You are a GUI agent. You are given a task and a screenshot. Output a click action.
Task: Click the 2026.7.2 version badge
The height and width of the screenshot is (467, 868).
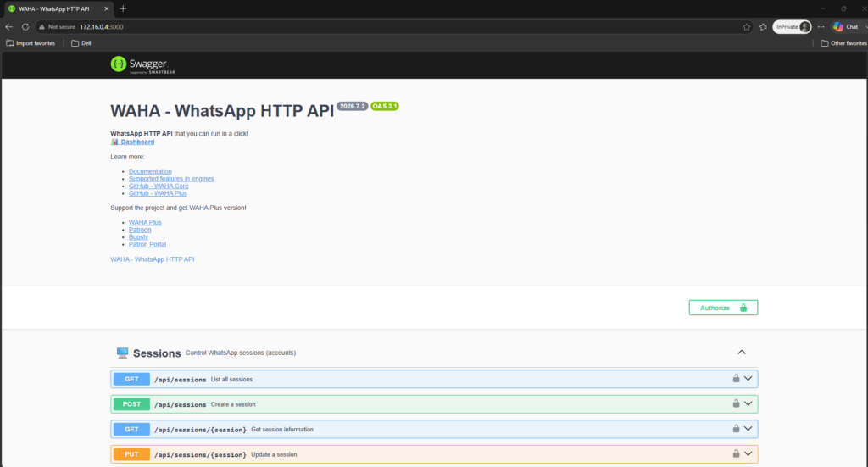click(x=352, y=106)
